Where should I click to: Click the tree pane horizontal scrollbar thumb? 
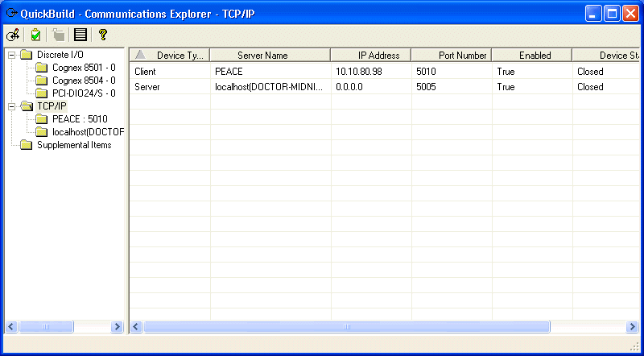coord(46,327)
